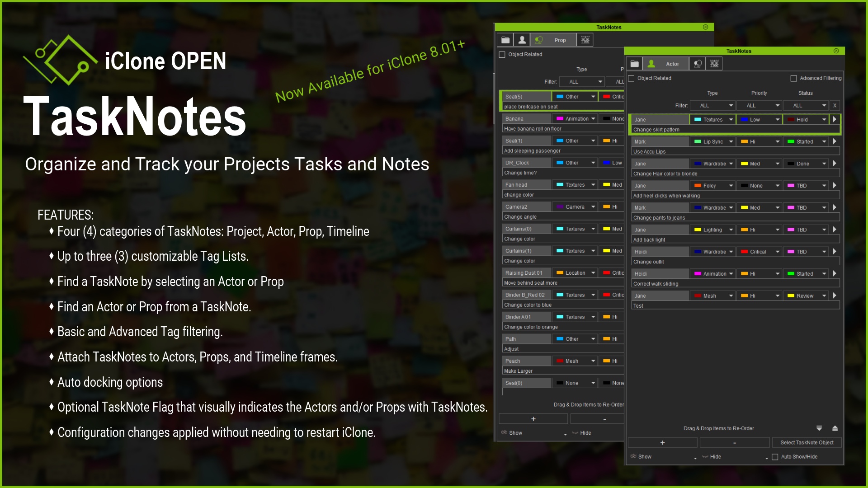Click arrow icon on Use Accu Lips note
Image resolution: width=868 pixels, height=488 pixels.
[835, 141]
